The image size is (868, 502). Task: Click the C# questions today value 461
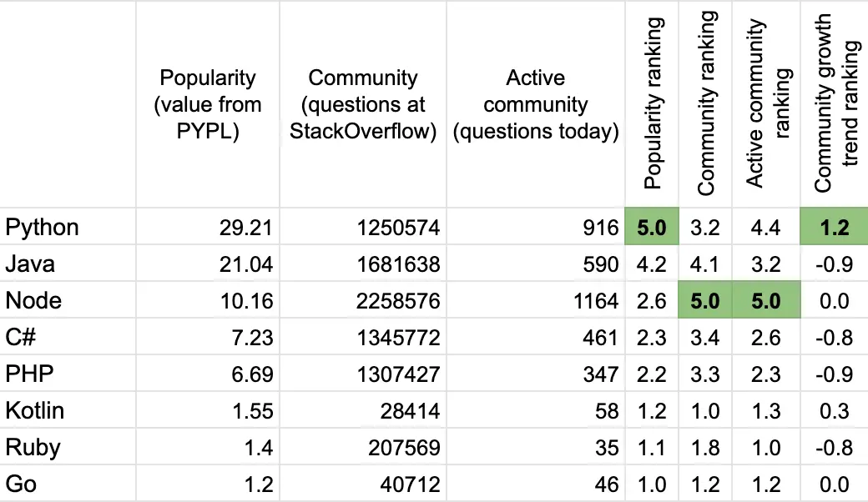[x=600, y=337]
